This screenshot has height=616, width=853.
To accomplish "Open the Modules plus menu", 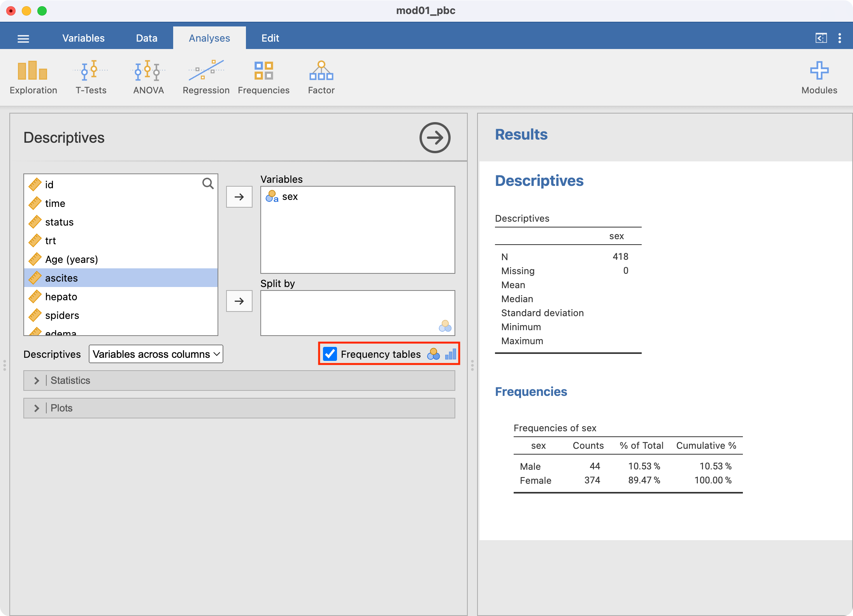I will point(819,78).
